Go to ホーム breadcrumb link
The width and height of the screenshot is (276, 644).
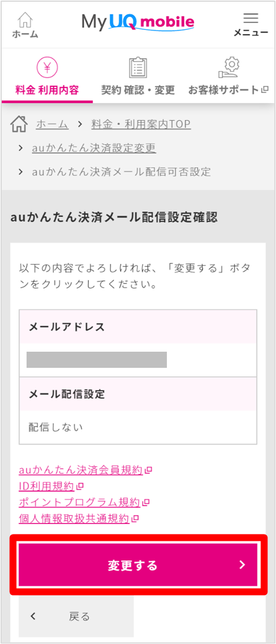point(52,124)
